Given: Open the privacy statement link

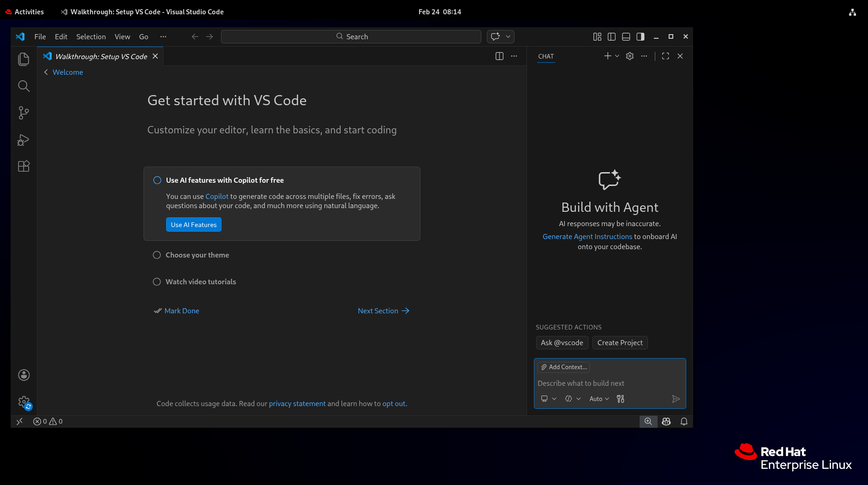Looking at the screenshot, I should (x=297, y=403).
